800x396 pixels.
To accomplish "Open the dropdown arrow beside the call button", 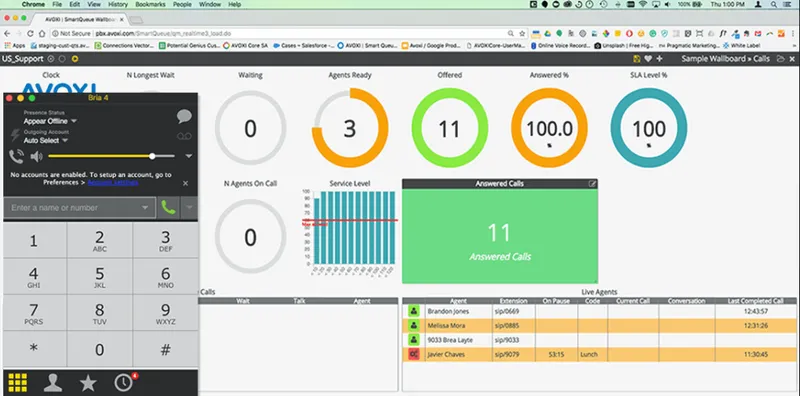I will point(189,208).
